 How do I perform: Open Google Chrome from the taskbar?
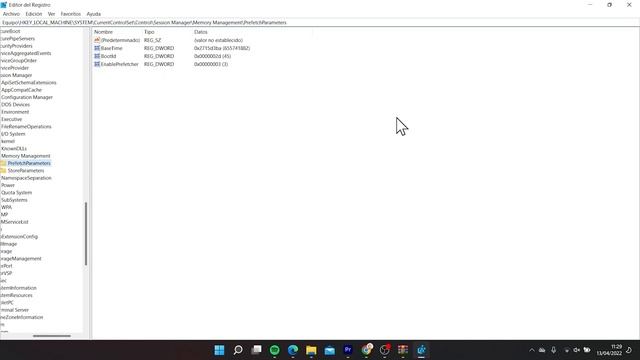[x=367, y=350]
